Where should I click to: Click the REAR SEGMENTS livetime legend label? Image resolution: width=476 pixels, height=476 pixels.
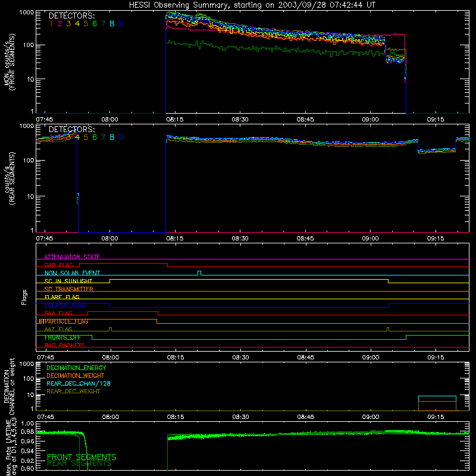click(x=79, y=464)
